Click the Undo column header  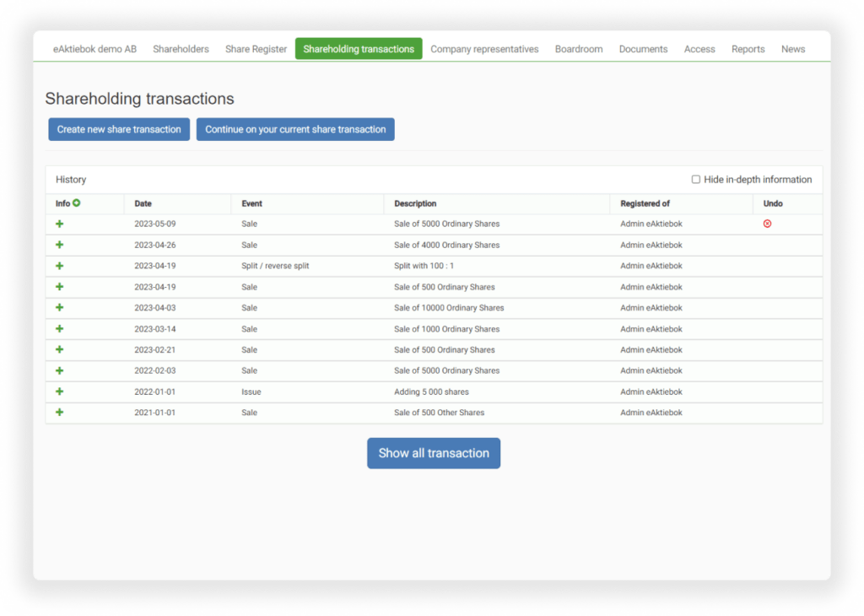pyautogui.click(x=773, y=204)
